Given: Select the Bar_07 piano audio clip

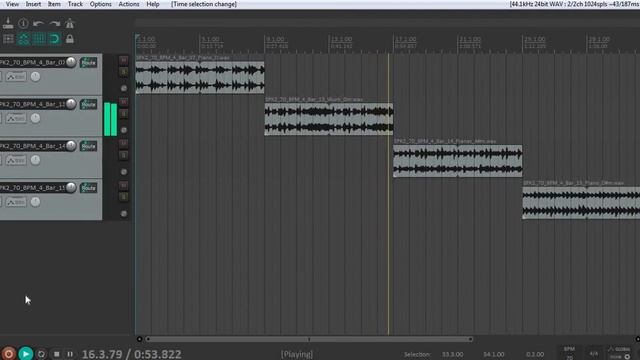Looking at the screenshot, I should point(200,77).
